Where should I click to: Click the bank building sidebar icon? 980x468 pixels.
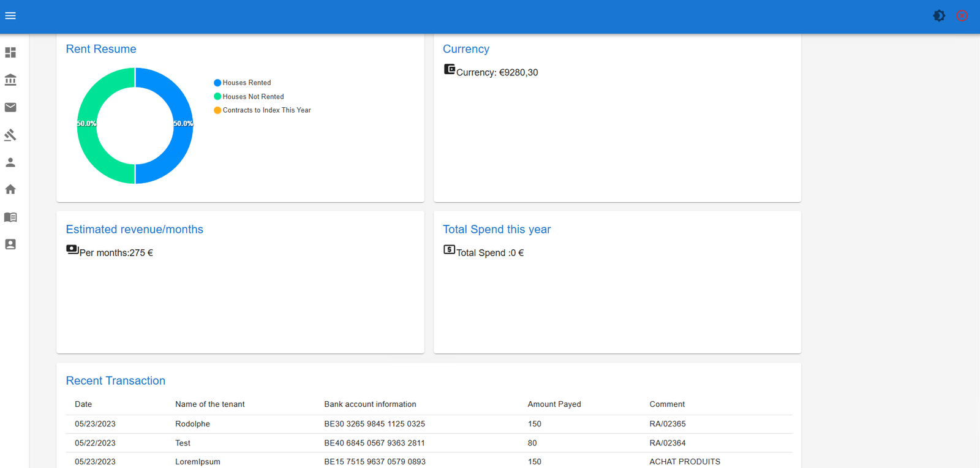10,80
